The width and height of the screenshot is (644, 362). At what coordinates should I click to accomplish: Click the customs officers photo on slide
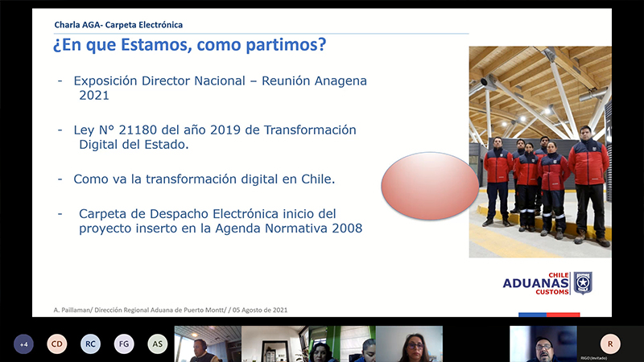[540, 152]
